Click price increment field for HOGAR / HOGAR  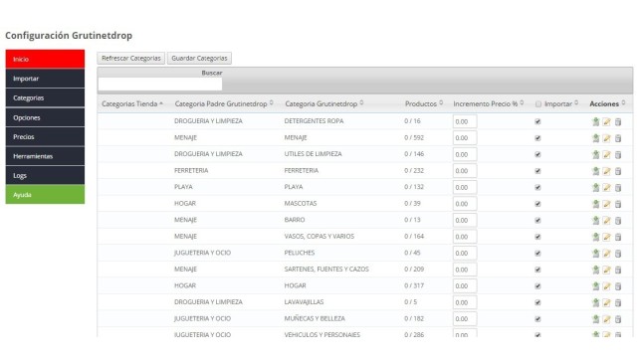[465, 285]
